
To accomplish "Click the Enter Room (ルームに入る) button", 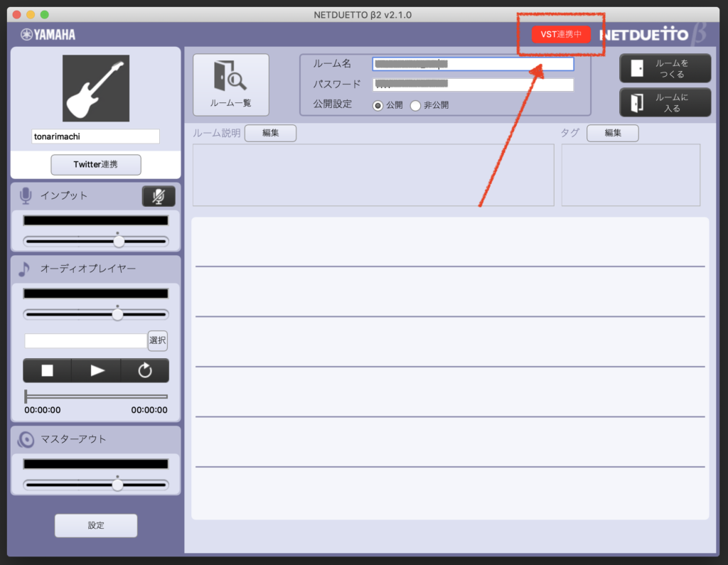I will pyautogui.click(x=665, y=102).
